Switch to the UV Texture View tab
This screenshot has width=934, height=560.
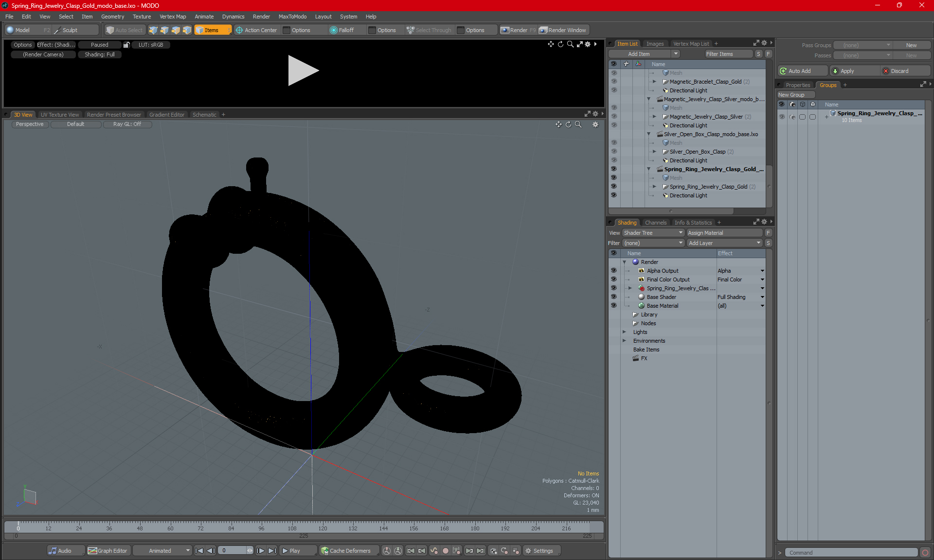pos(59,115)
